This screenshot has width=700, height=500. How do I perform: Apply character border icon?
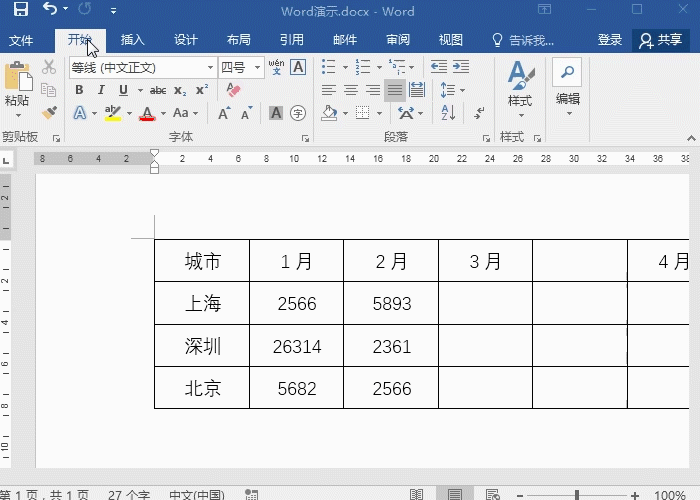[x=298, y=67]
